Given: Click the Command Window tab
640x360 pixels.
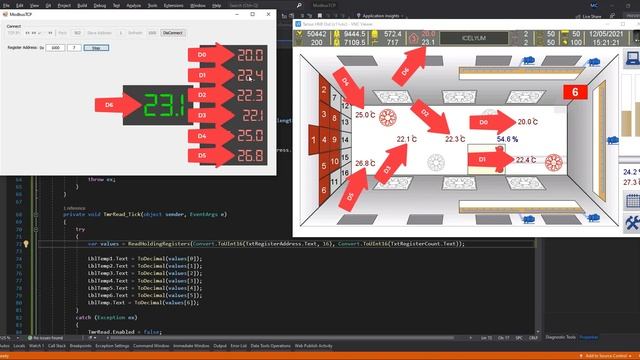Looking at the screenshot, I should (151, 346).
